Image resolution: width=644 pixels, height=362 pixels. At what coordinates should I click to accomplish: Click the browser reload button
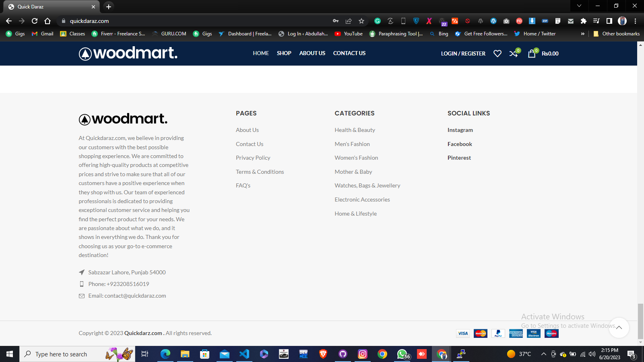pos(35,21)
